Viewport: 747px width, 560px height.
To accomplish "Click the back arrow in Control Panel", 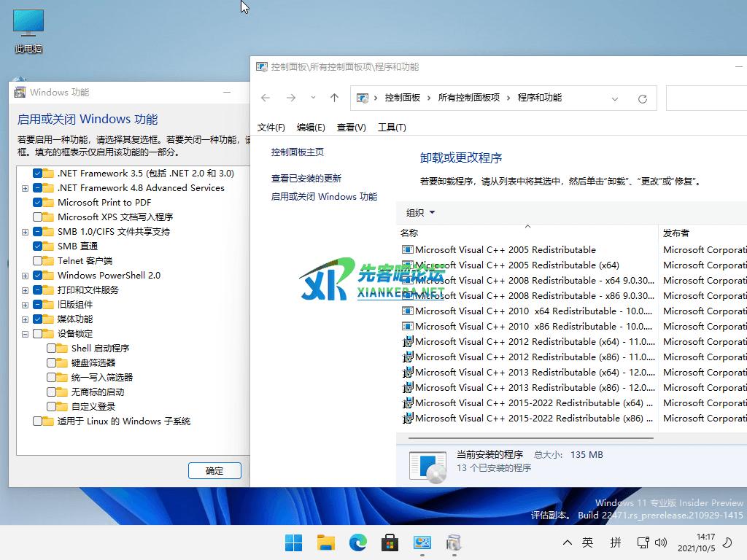I will [266, 98].
